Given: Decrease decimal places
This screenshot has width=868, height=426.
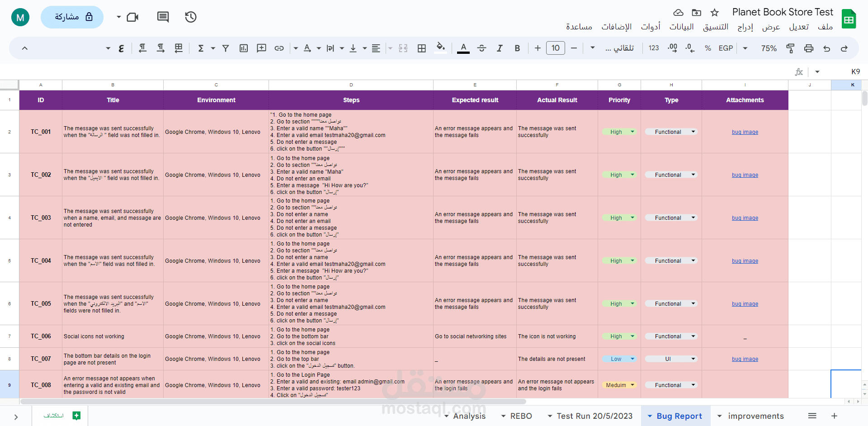Looking at the screenshot, I should pos(690,48).
